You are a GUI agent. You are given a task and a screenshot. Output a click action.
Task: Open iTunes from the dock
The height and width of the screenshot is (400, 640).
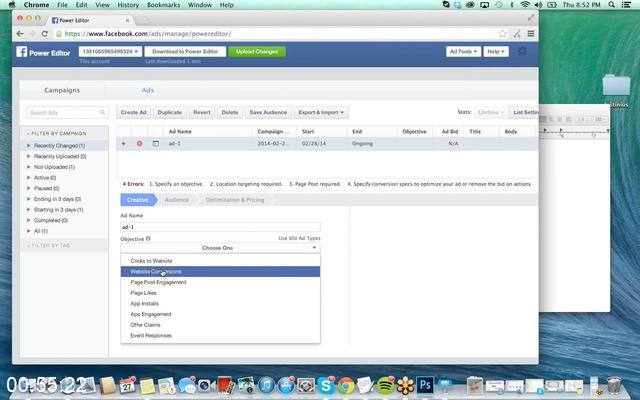click(266, 385)
